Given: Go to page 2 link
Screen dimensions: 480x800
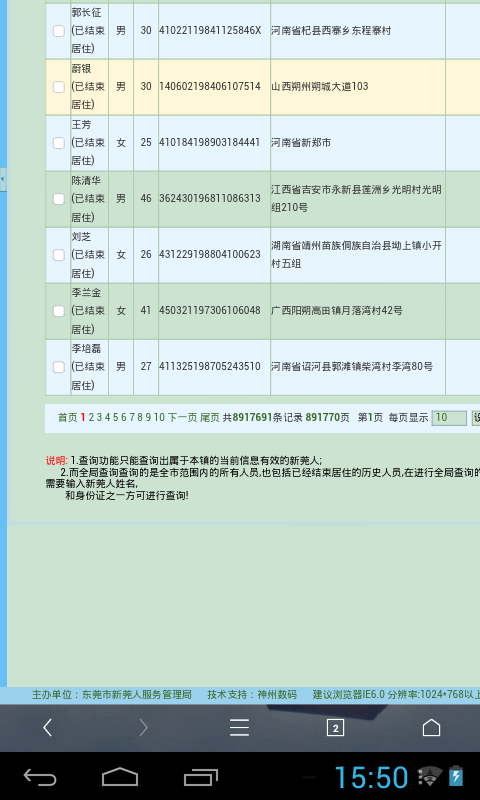Looking at the screenshot, I should pos(91,418).
